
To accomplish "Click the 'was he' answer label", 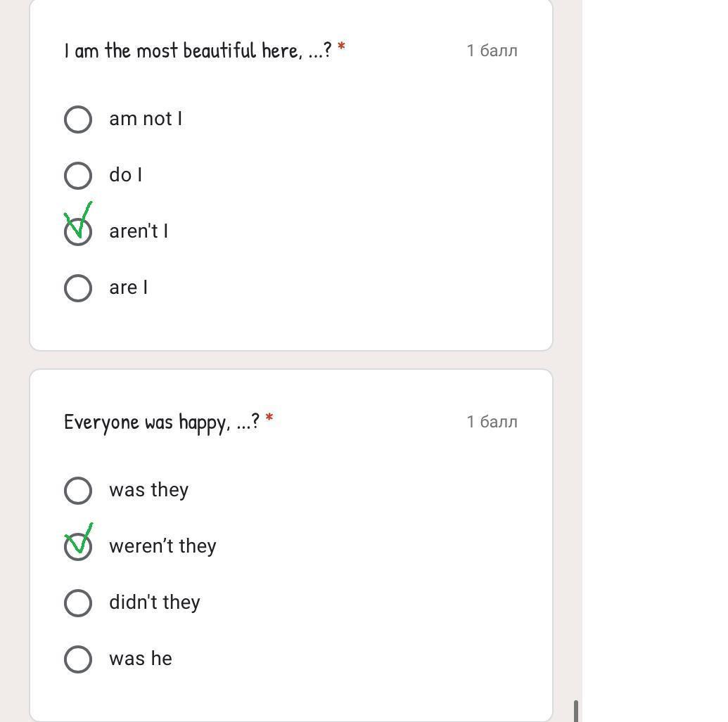I will point(141,659).
